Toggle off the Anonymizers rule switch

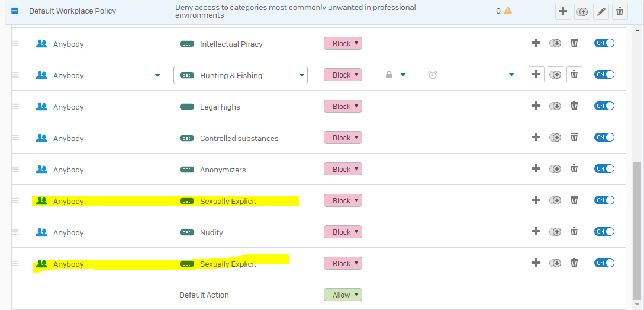[x=604, y=168]
